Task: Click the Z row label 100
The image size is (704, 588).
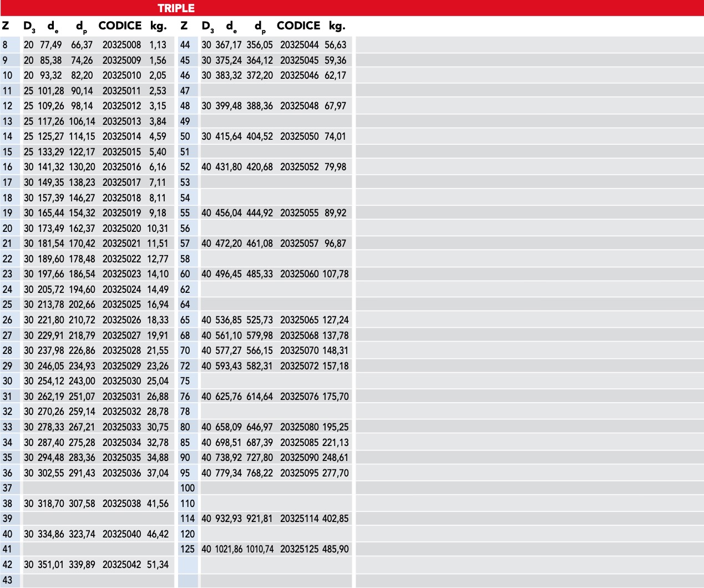Action: coord(188,488)
